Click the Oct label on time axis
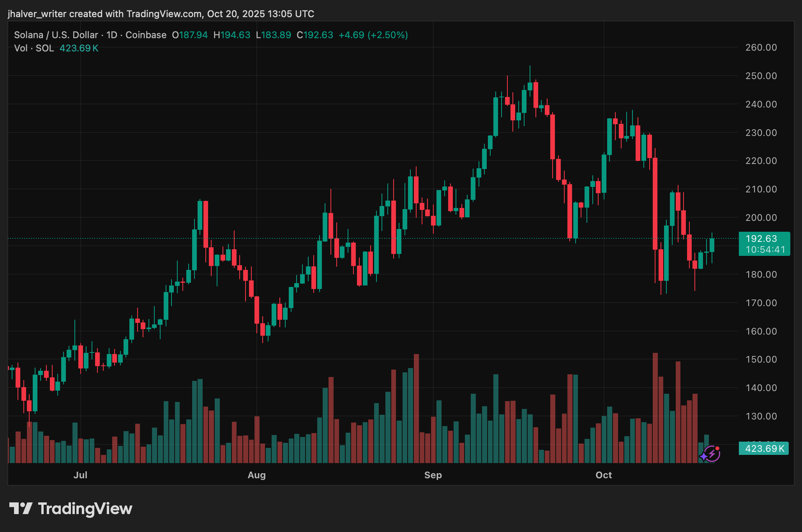802x532 pixels. [604, 475]
